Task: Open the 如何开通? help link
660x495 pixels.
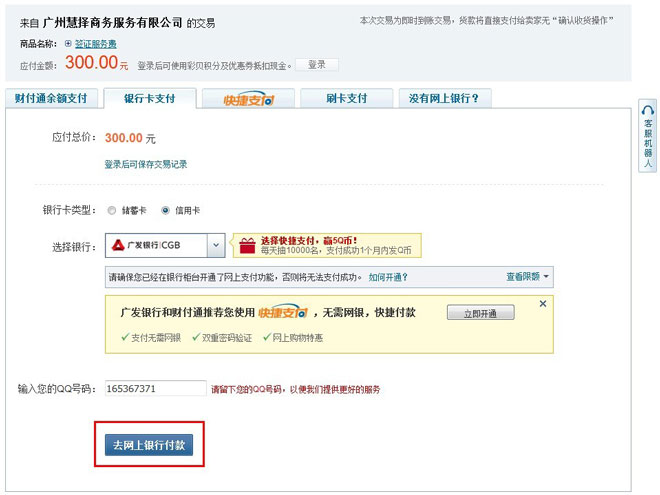Action: [x=388, y=277]
